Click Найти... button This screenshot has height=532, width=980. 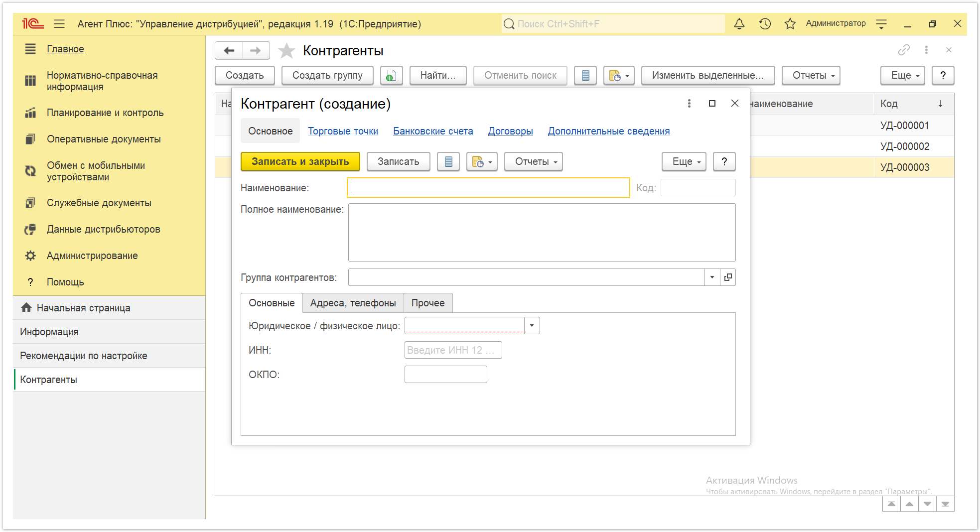tap(438, 75)
